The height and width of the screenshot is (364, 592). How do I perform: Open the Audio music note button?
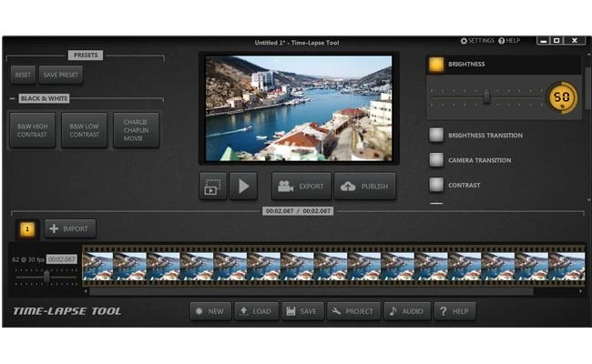(407, 311)
